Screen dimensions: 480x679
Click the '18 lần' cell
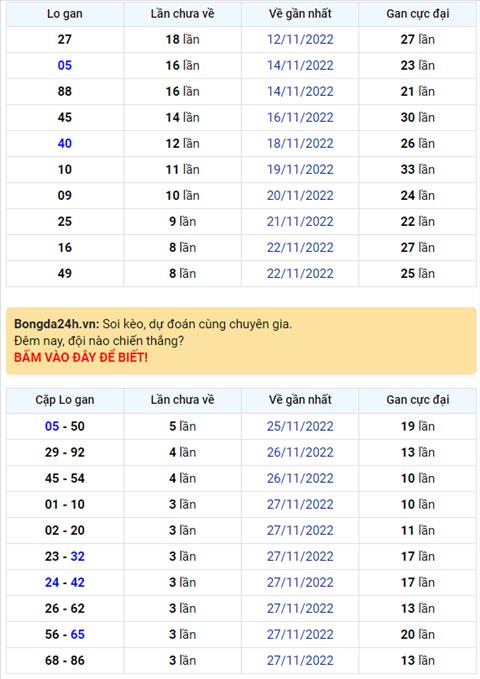pos(182,39)
